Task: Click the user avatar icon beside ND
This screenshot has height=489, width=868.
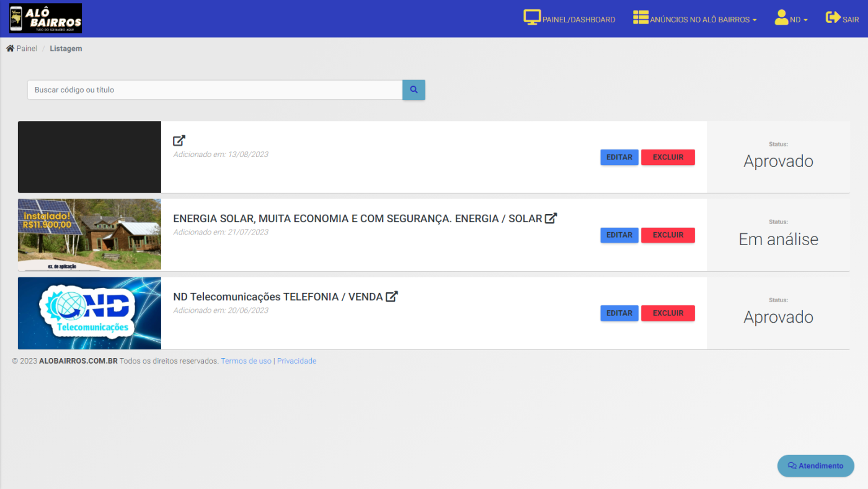Action: click(x=781, y=17)
